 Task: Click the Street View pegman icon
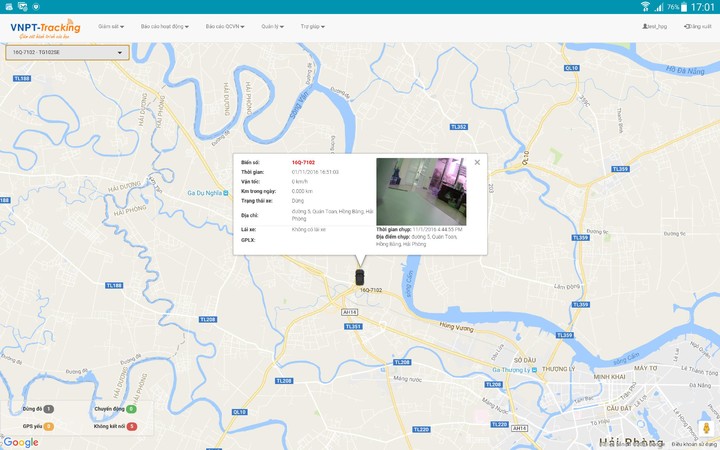(x=706, y=428)
